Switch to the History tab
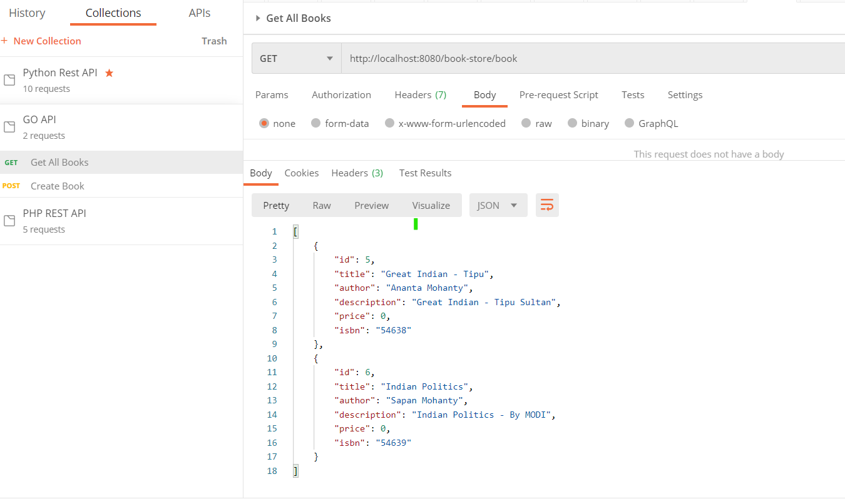The width and height of the screenshot is (845, 504). point(27,13)
